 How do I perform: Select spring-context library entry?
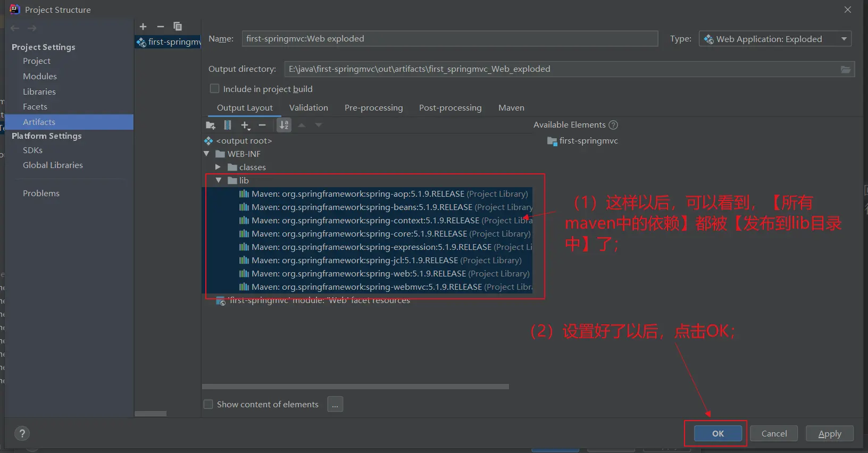(x=386, y=221)
